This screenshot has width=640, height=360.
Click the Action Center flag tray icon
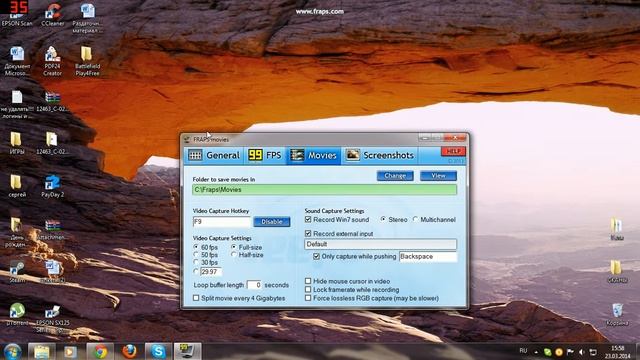tap(570, 352)
